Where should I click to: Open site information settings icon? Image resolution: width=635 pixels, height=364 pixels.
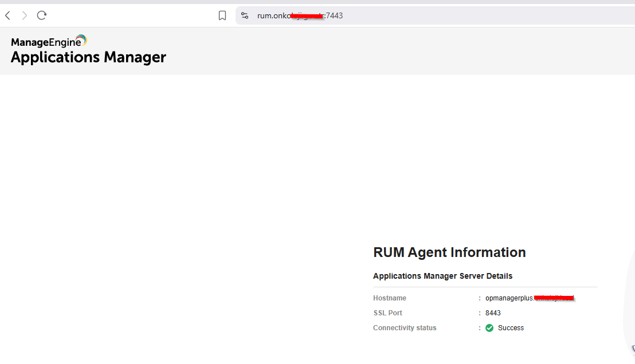pos(245,15)
